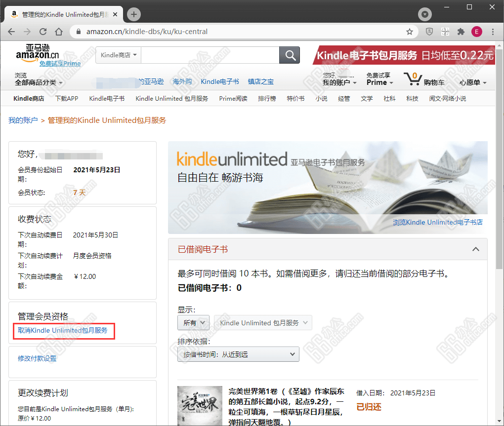Open 特价书 nav item
Screen dimensions: 504x426
click(x=295, y=99)
